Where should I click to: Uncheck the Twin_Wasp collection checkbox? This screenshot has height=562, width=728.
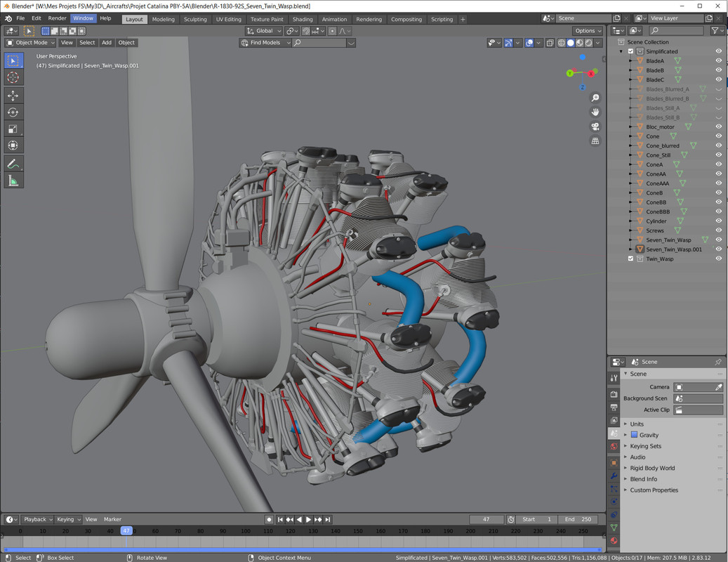coord(630,259)
